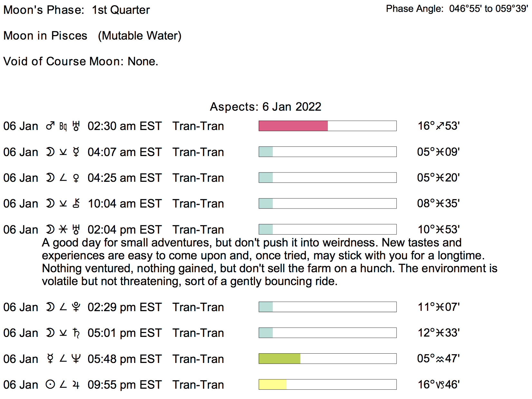Click the 16° Sagittarius 53' position text
Screen dimensions: 532x399
click(438, 126)
